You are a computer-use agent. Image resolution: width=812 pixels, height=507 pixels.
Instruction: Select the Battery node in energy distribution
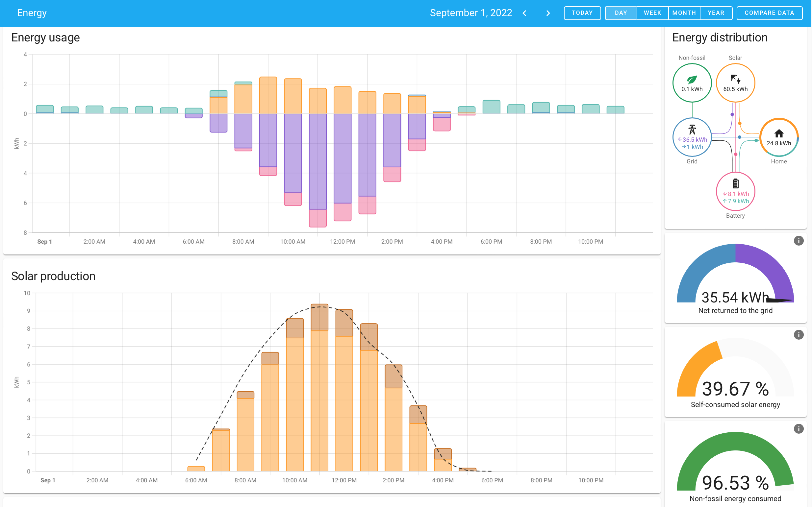click(x=735, y=192)
